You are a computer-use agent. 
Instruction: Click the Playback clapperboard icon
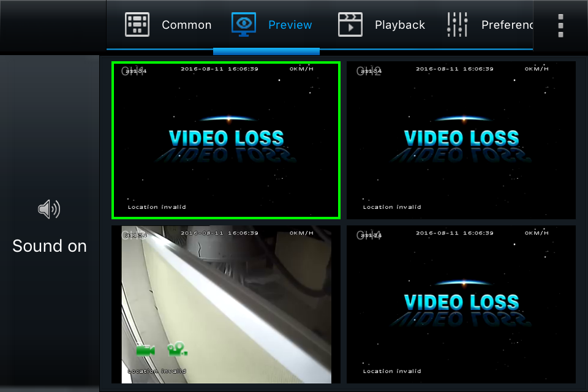pos(350,24)
